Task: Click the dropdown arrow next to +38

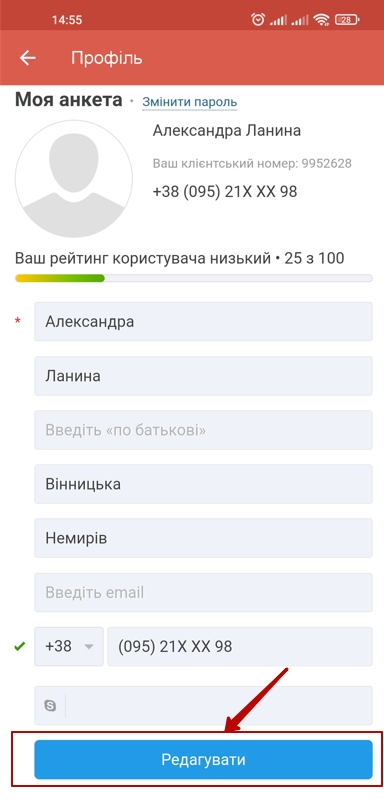Action: pos(89,647)
